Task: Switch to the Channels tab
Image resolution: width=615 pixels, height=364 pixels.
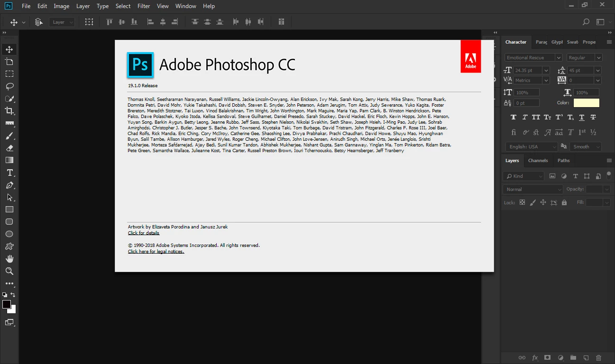Action: (x=538, y=161)
